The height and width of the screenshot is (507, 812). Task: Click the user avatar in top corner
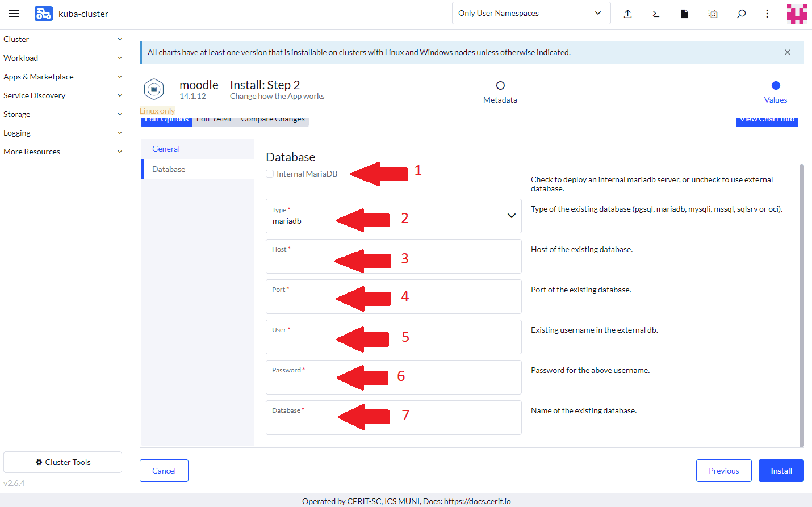797,14
